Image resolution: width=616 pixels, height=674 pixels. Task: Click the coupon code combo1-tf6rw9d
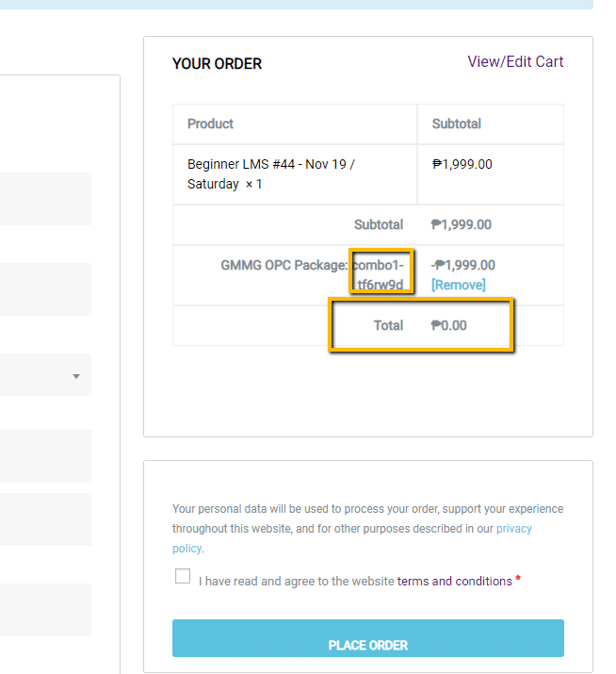point(381,274)
